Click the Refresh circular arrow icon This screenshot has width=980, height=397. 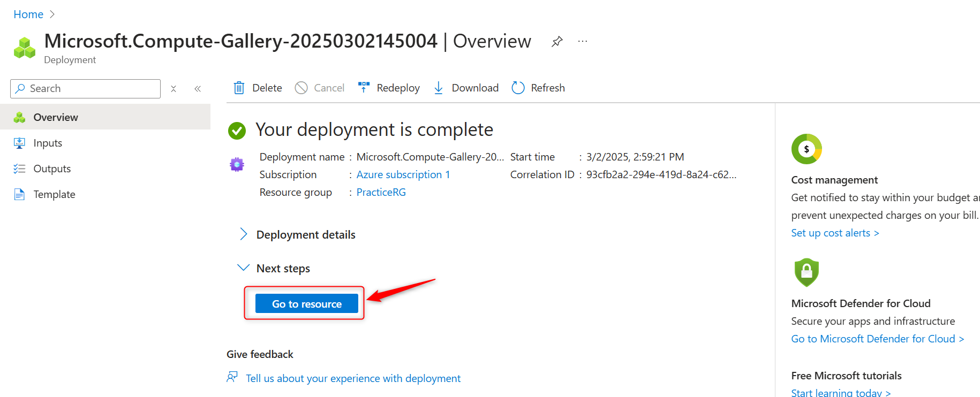coord(518,88)
